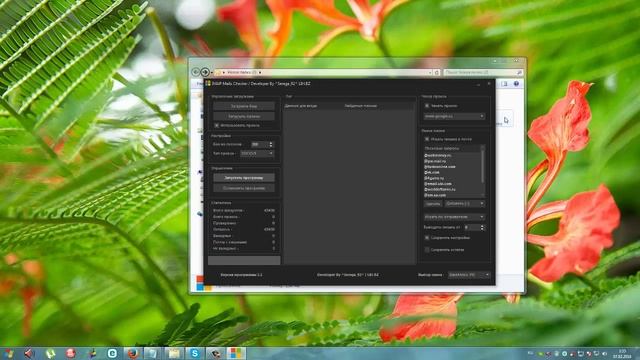Image resolution: width=640 pixels, height=360 pixels.
Task: Click the Остановить программу button
Action: tap(244, 188)
